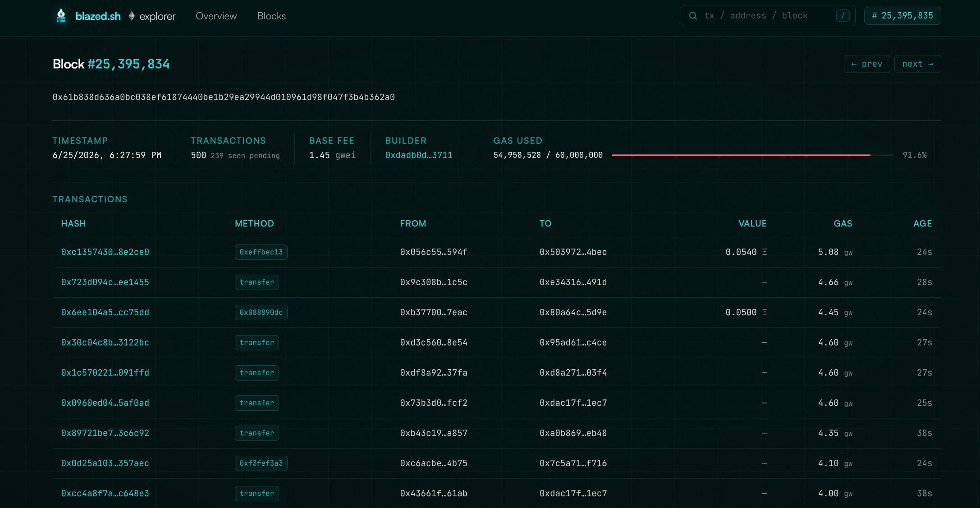Click from address 0x9c308b…1c5c

tap(434, 282)
